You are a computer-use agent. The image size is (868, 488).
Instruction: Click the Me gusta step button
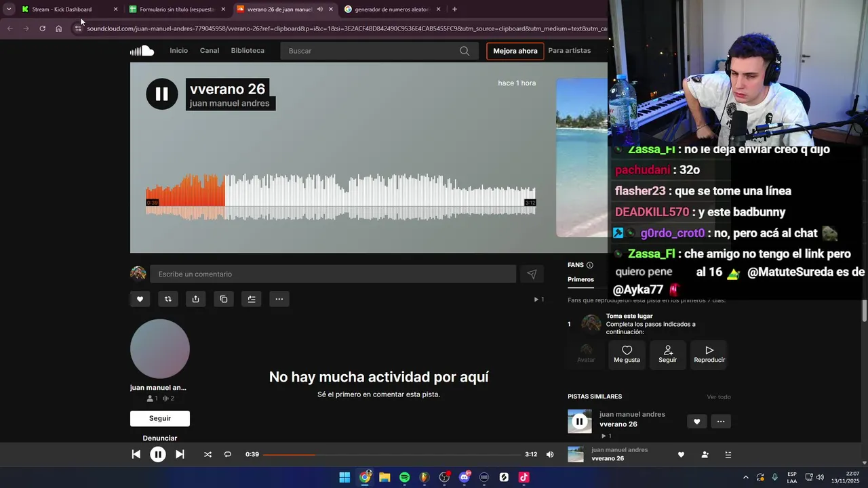click(627, 354)
